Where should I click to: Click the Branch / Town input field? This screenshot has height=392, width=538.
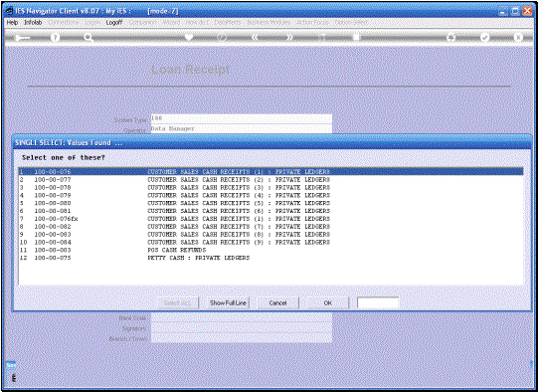(242, 338)
